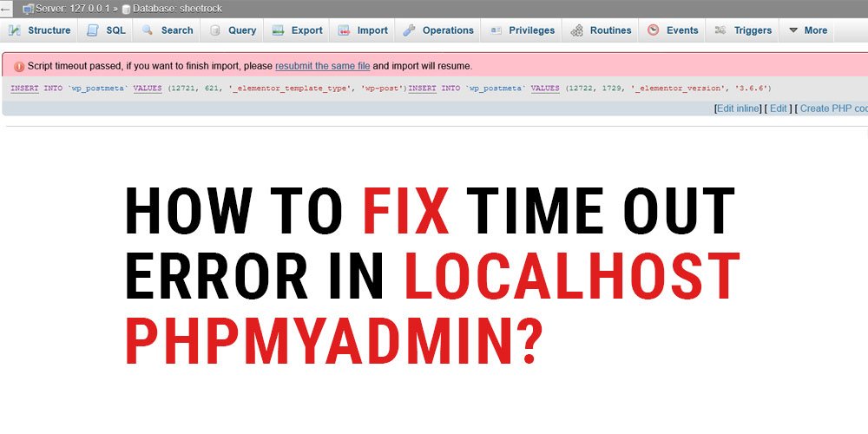
Task: Click the Events clock icon
Action: pyautogui.click(x=654, y=30)
